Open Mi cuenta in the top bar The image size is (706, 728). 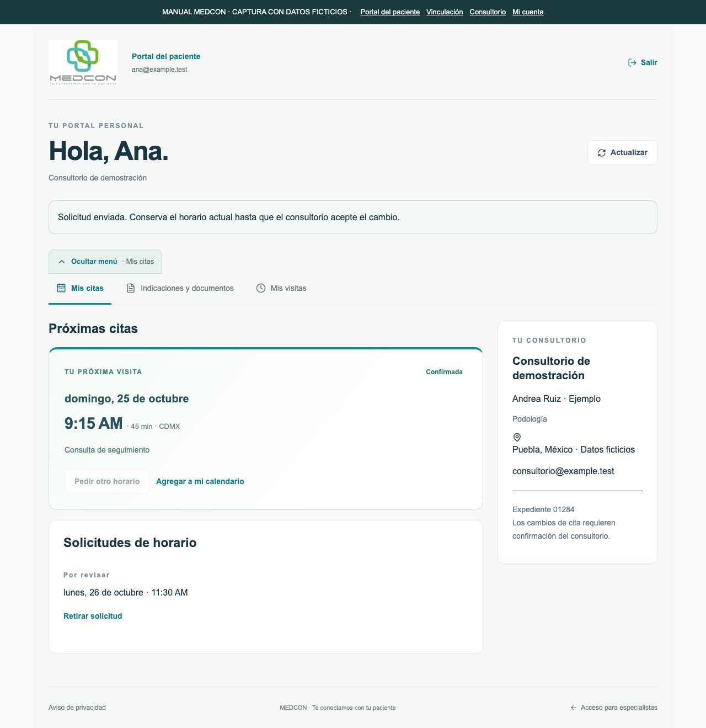528,12
